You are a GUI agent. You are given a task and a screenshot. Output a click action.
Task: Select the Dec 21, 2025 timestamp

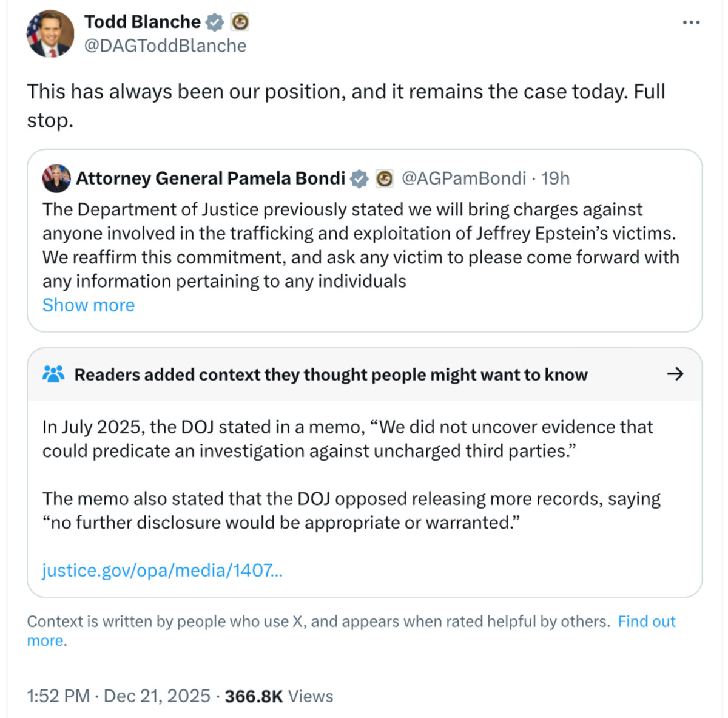point(157,696)
